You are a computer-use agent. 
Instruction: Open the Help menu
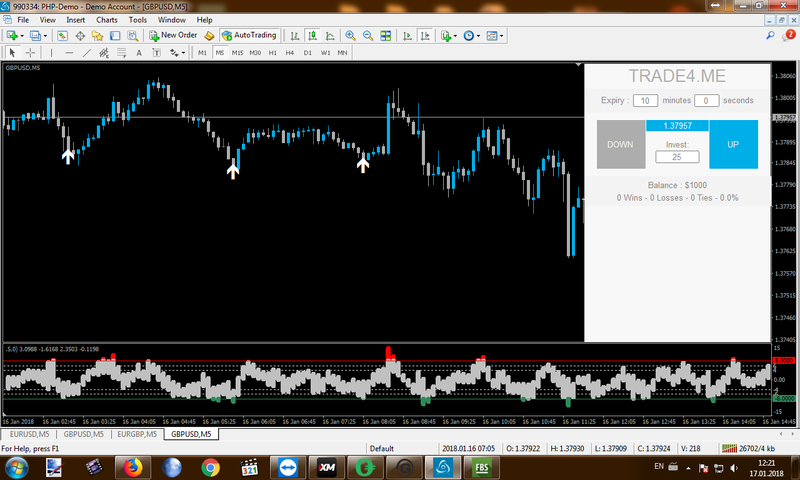click(205, 20)
